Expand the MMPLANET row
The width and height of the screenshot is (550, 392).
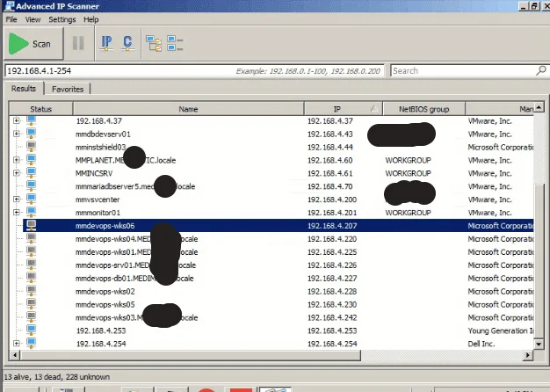point(17,160)
